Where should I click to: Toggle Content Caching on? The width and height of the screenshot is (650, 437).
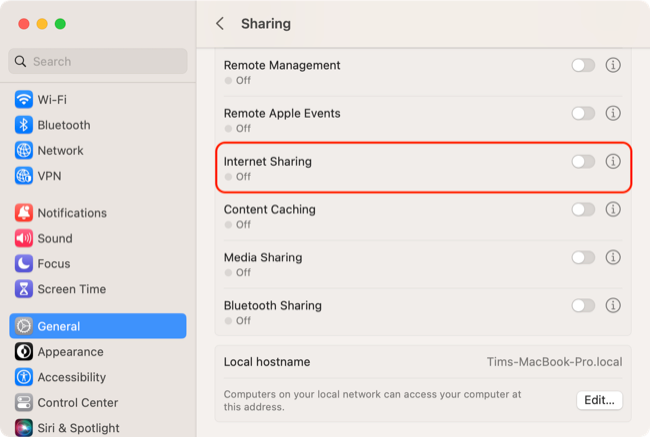point(583,210)
